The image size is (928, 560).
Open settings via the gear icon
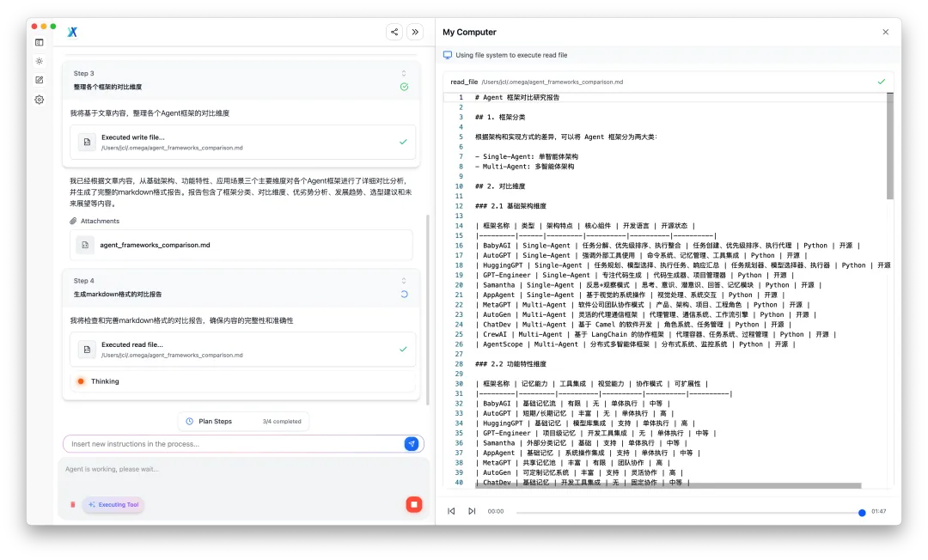pyautogui.click(x=39, y=99)
